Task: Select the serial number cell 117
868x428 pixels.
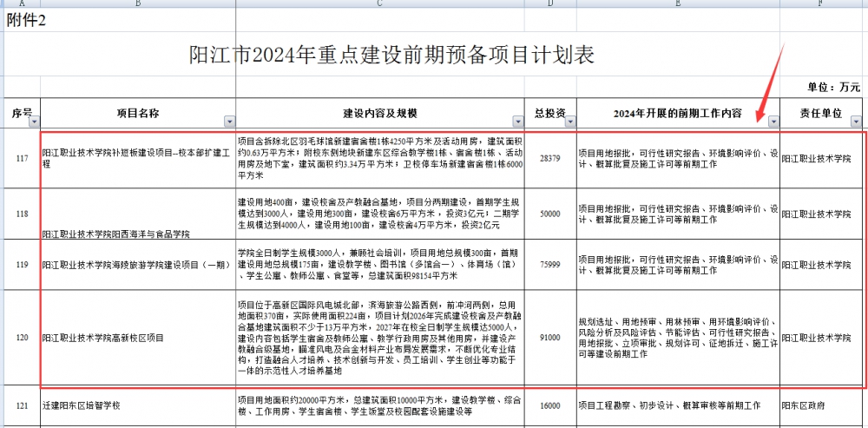Action: (x=23, y=158)
